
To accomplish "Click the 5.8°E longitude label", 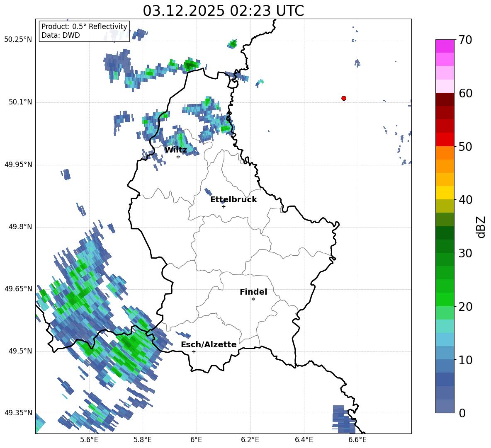I will point(143,440).
